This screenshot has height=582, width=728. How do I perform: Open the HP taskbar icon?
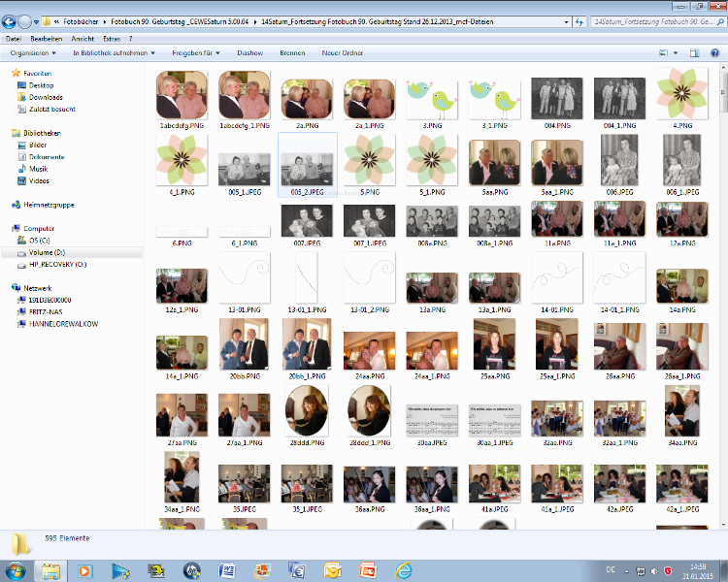(192, 571)
